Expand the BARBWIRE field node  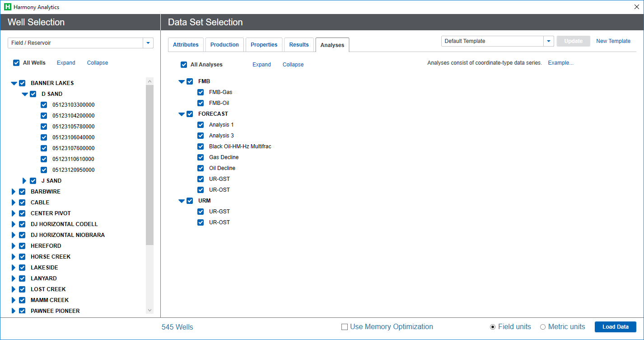(14, 192)
